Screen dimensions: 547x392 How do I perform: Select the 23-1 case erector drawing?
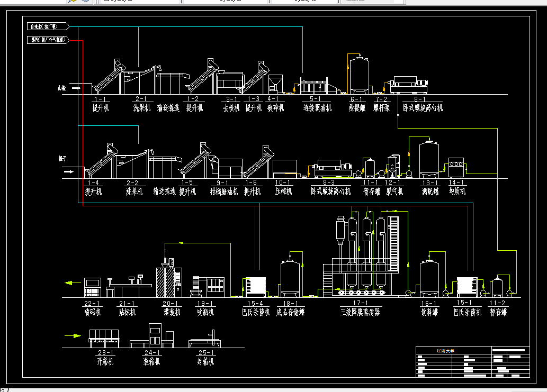point(104,339)
